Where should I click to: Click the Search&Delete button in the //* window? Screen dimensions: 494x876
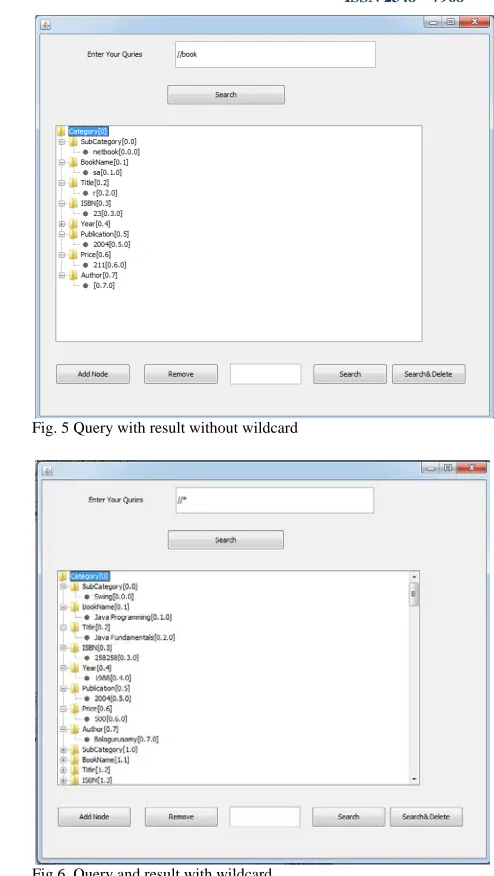[426, 816]
